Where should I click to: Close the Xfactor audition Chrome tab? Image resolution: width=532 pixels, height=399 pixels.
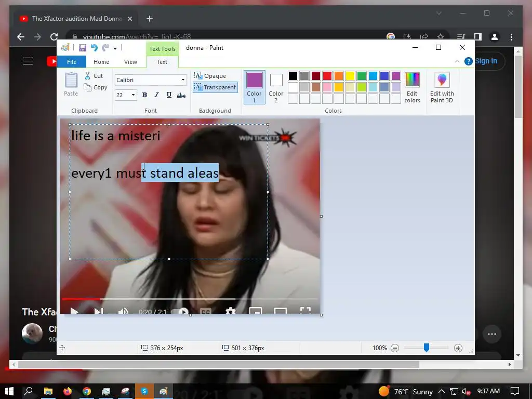(129, 19)
